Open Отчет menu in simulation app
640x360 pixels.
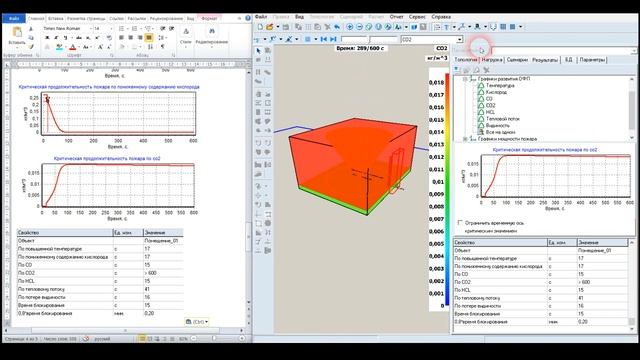pos(396,17)
